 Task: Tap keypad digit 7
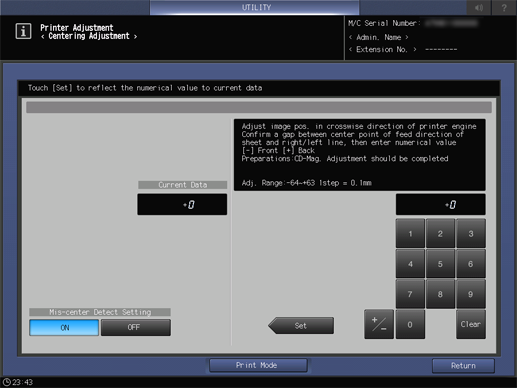[x=410, y=294]
